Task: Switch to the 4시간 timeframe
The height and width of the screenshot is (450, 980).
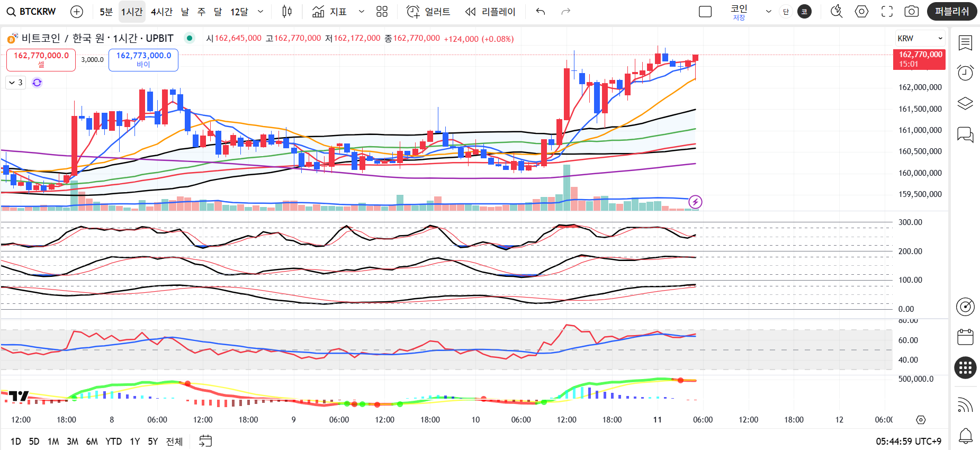Action: pos(161,12)
